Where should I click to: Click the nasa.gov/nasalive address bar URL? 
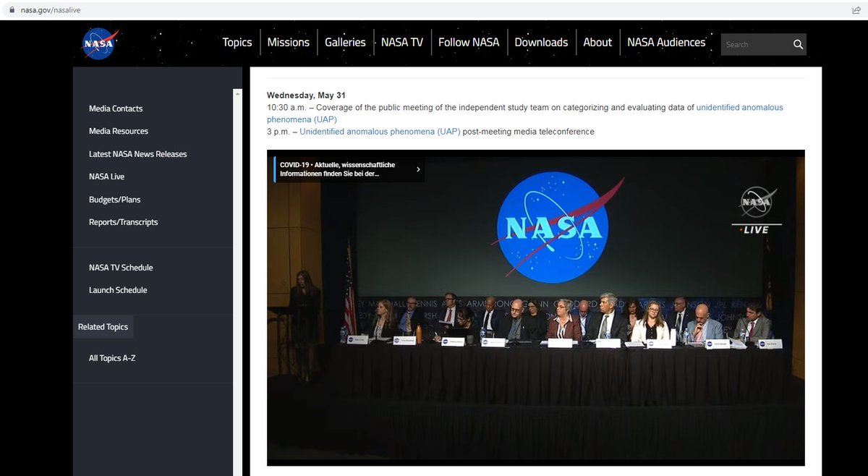coord(49,10)
